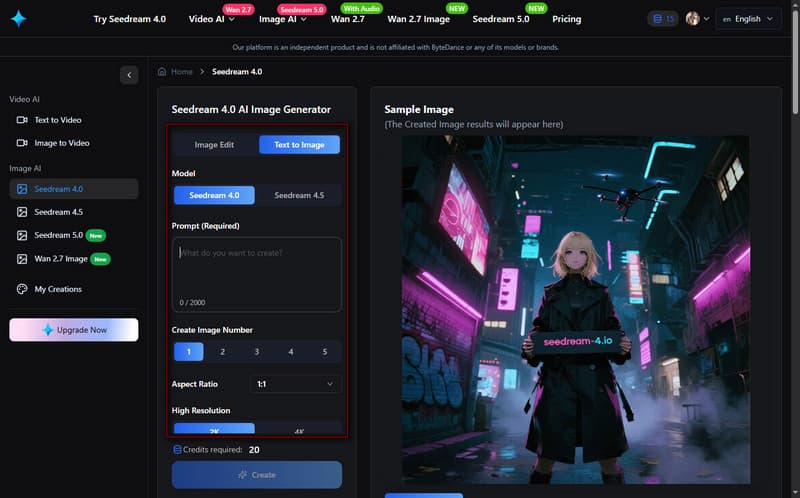Set image number to 4

[291, 352]
